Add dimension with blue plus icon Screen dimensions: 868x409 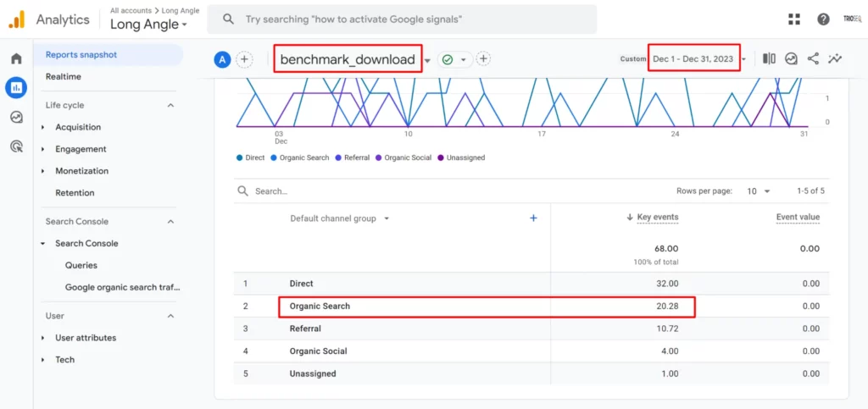(x=534, y=218)
